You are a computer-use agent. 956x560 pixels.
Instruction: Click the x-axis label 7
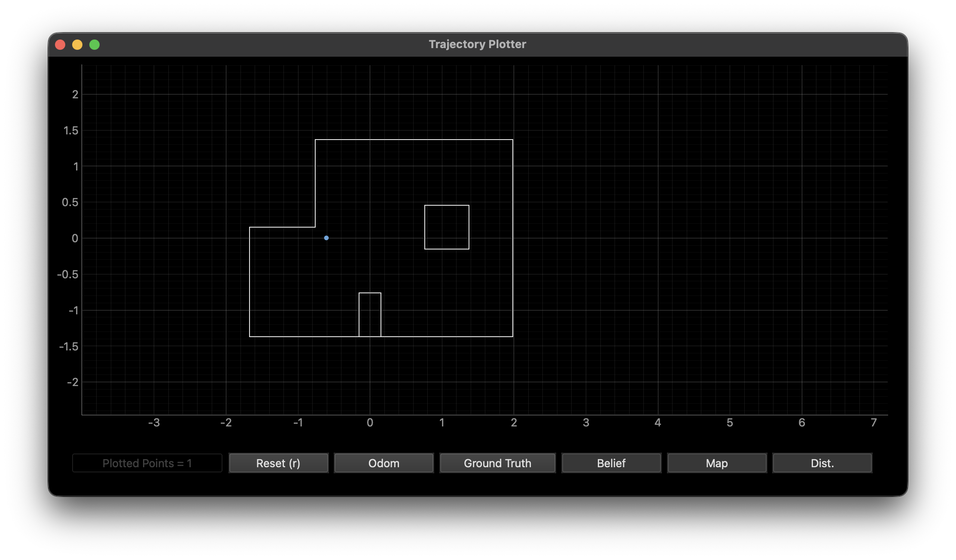(x=874, y=423)
